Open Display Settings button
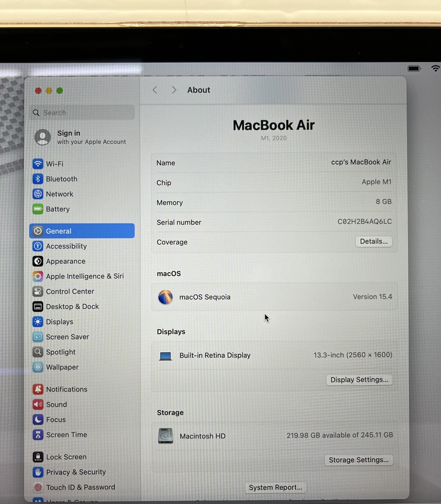This screenshot has width=441, height=504. click(x=359, y=380)
